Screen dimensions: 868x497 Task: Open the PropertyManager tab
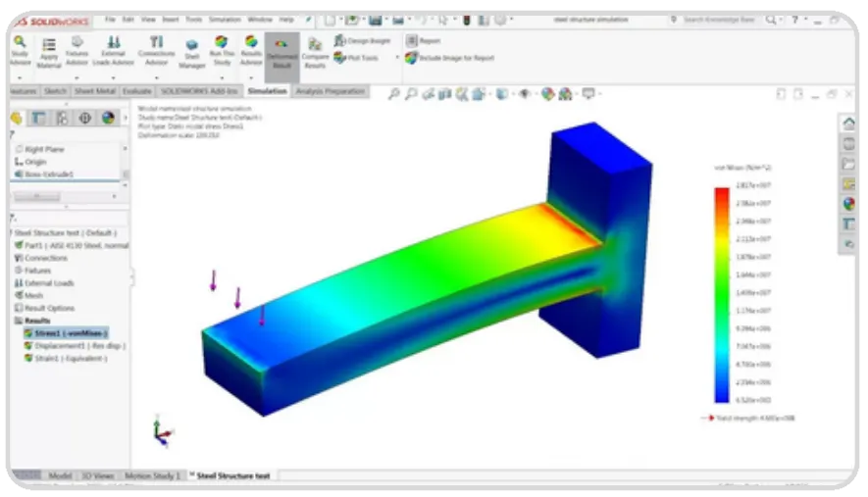tap(38, 118)
